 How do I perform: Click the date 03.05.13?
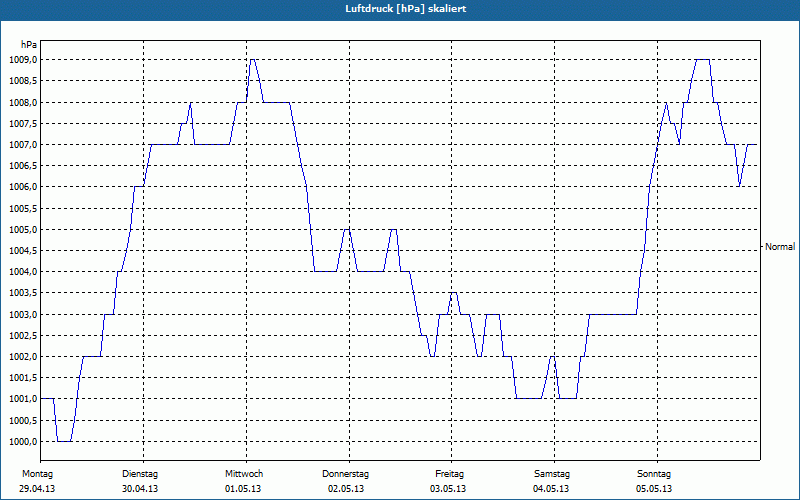point(448,489)
